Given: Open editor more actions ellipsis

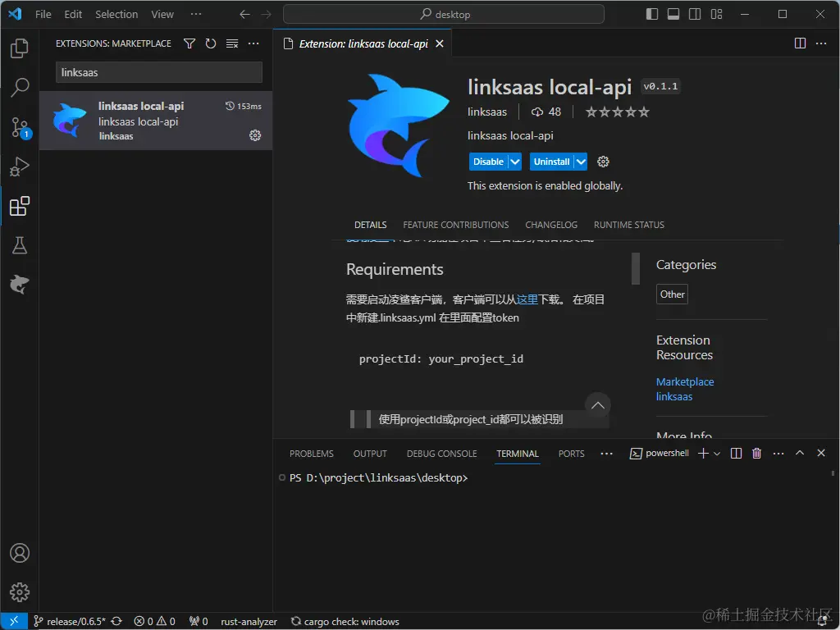Looking at the screenshot, I should tap(820, 43).
